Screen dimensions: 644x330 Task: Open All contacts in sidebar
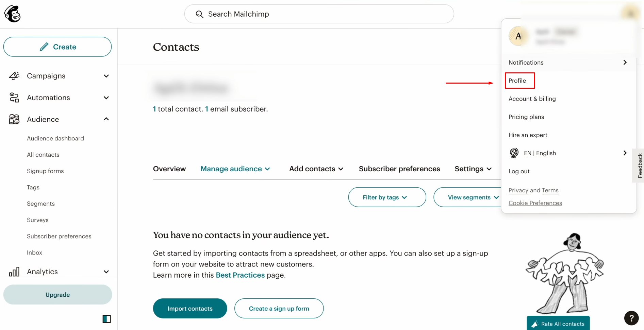[x=43, y=155]
